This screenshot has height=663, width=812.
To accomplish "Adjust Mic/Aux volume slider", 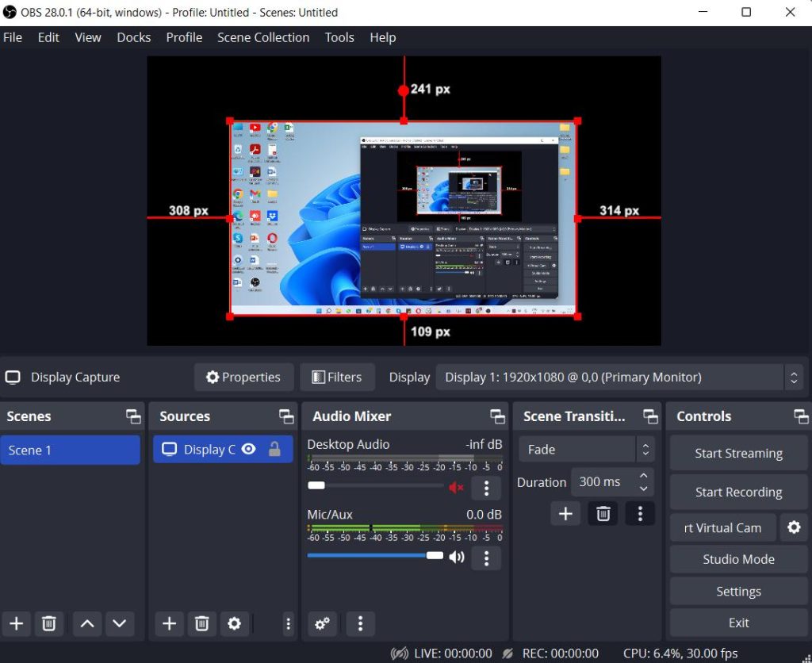I will point(375,556).
